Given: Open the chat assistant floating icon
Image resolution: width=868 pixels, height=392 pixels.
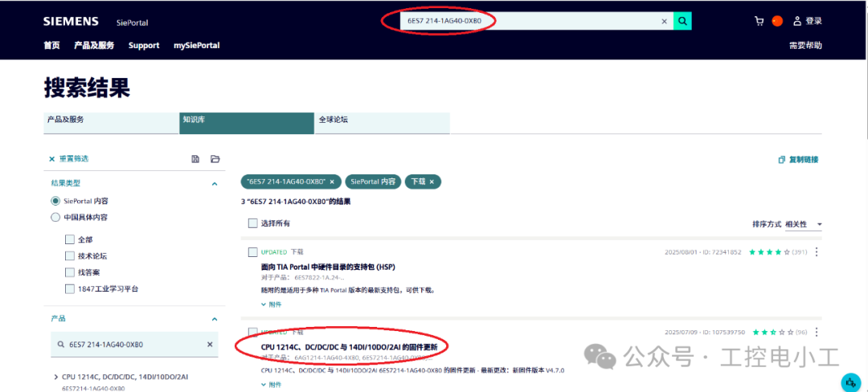Looking at the screenshot, I should tap(850, 382).
